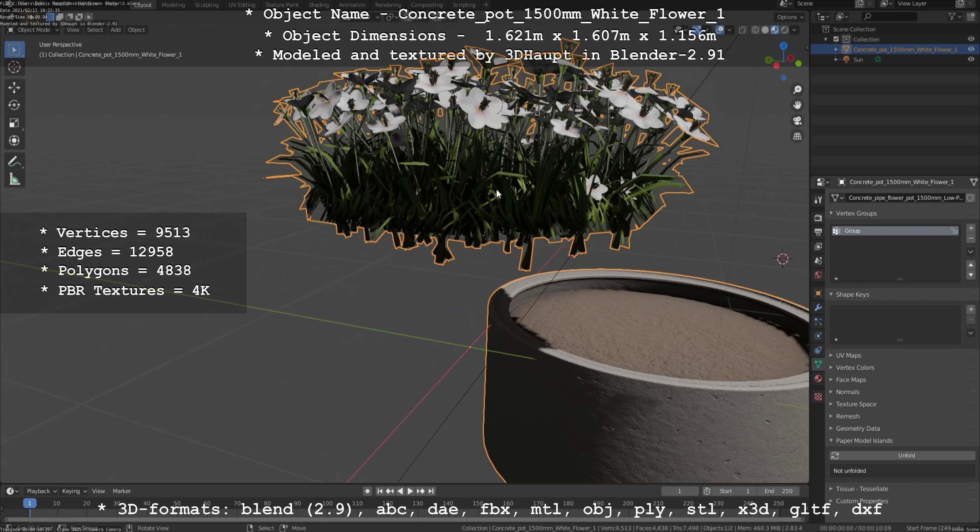Choose the Move tool
Screen dimensions: 980x532
click(15, 87)
